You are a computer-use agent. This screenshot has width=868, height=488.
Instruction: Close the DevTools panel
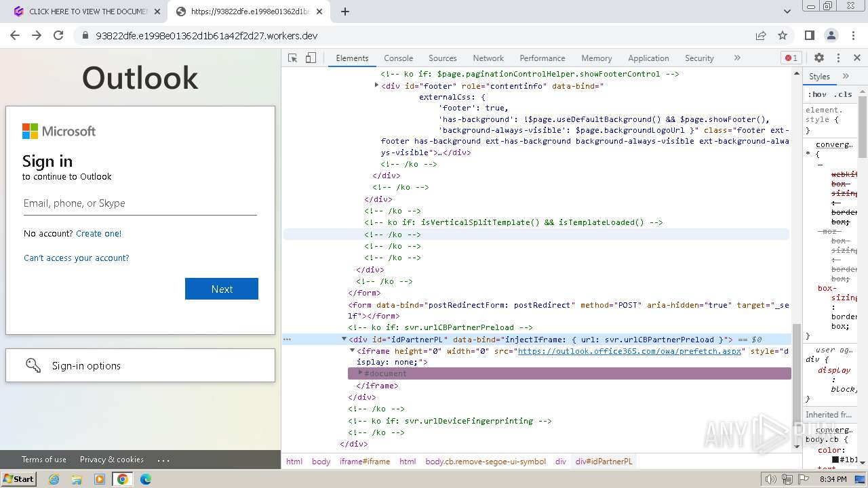pyautogui.click(x=857, y=58)
